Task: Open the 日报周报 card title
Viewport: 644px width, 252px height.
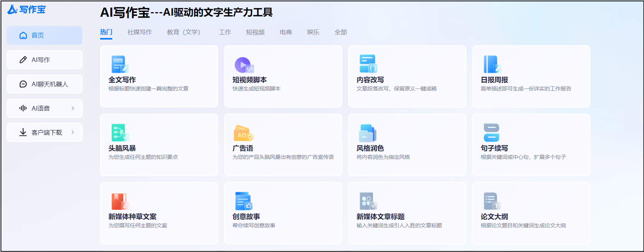Action: pyautogui.click(x=494, y=80)
